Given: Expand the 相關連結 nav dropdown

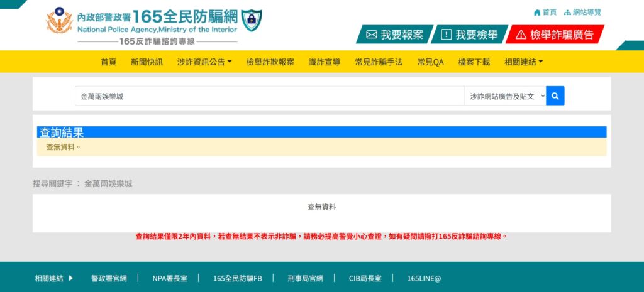Looking at the screenshot, I should [523, 62].
